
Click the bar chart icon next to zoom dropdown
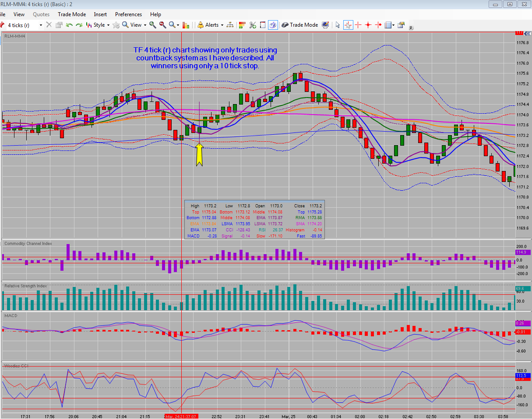[186, 25]
